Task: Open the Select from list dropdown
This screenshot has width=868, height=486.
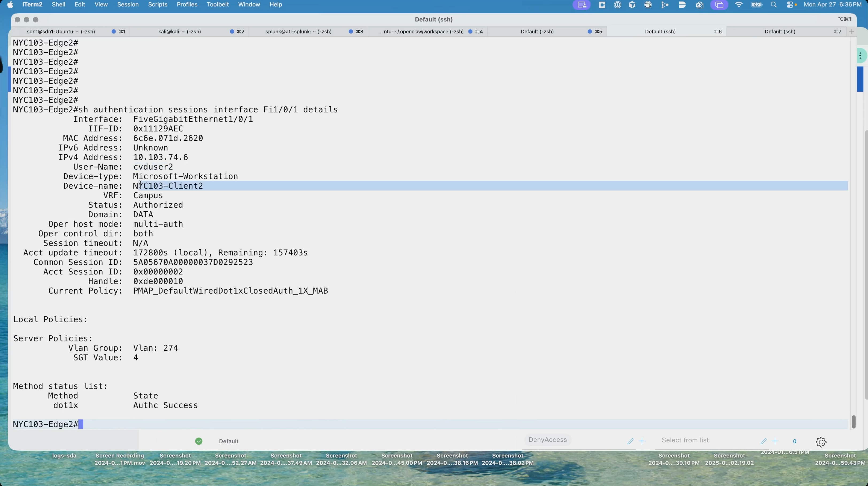Action: coord(685,440)
